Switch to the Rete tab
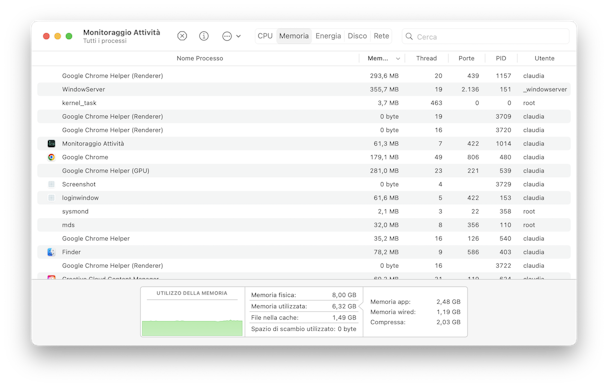608x387 pixels. coord(381,36)
